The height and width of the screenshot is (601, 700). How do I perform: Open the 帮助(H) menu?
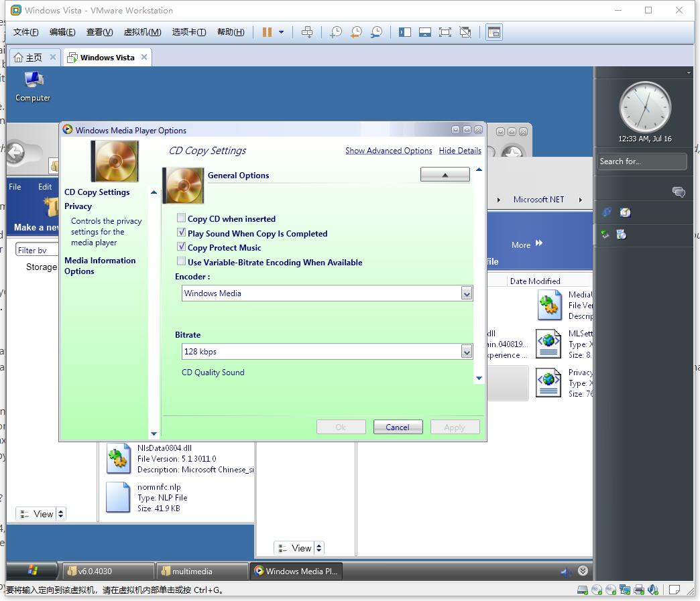231,32
